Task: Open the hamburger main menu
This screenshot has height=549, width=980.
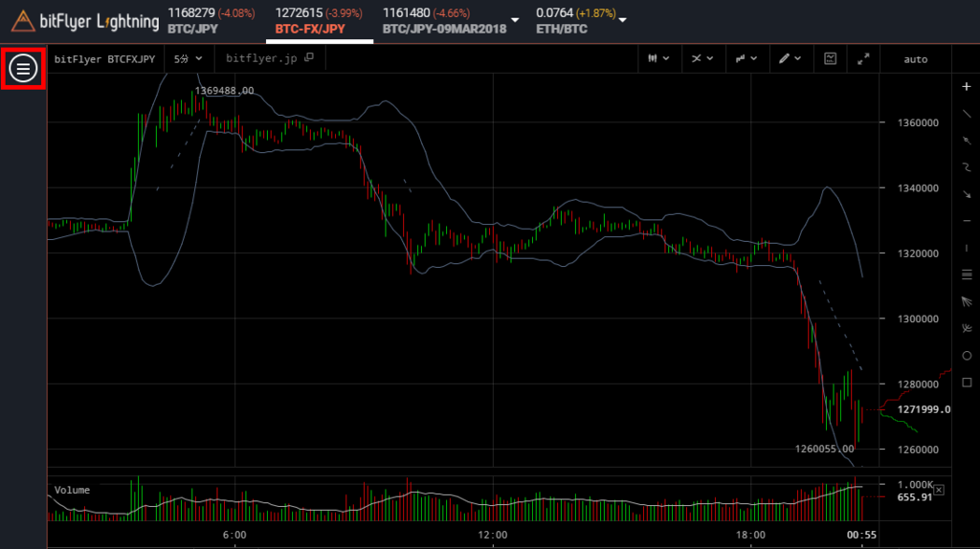Action: (23, 68)
